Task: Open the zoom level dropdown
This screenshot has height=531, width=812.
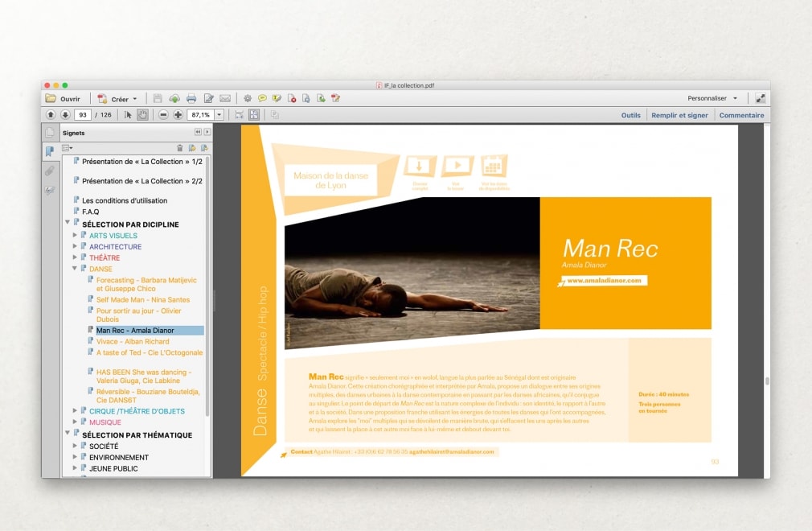Action: (x=219, y=115)
